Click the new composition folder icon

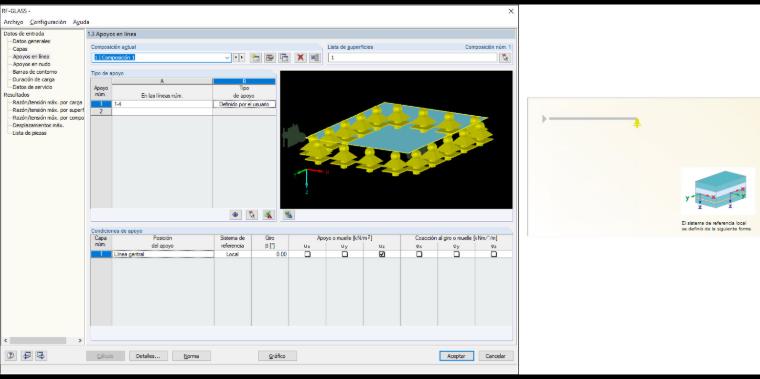point(256,58)
